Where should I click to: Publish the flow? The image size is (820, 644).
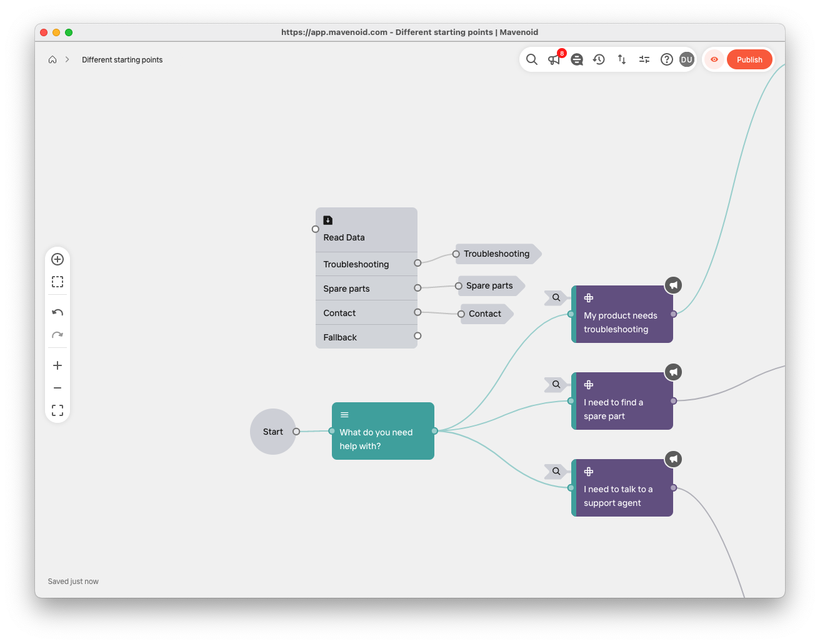[749, 59]
